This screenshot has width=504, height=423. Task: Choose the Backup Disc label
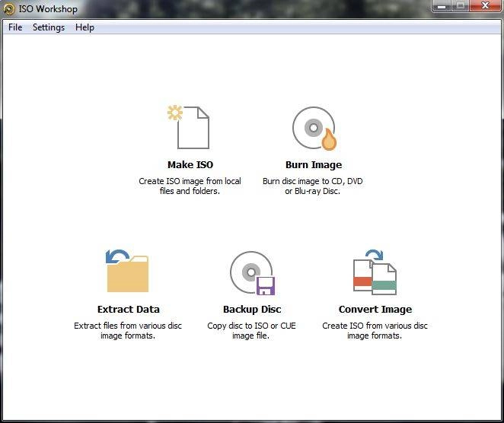click(x=252, y=310)
